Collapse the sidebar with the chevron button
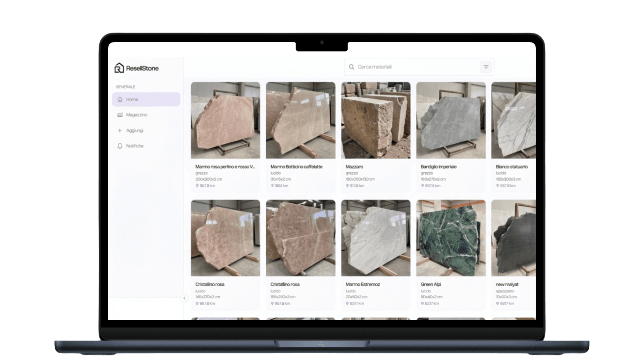The width and height of the screenshot is (644, 362). (184, 297)
